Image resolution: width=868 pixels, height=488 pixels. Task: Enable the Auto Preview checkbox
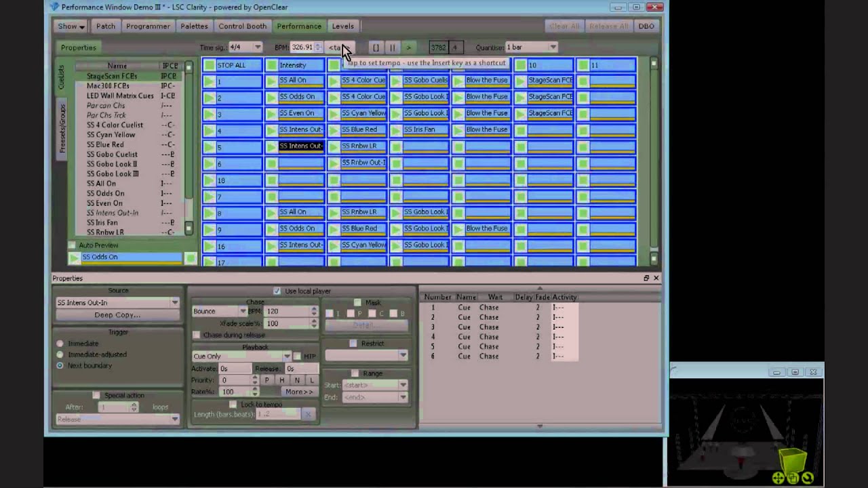[x=72, y=245]
